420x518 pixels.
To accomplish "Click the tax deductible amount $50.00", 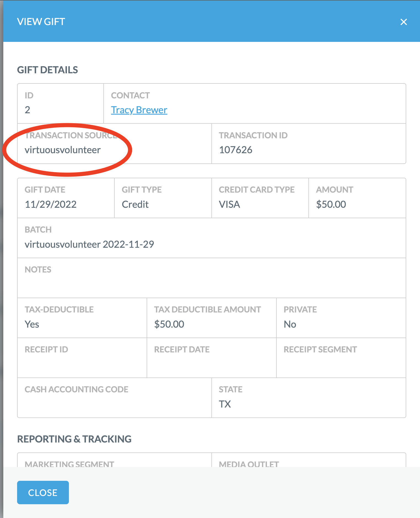I will [x=169, y=324].
